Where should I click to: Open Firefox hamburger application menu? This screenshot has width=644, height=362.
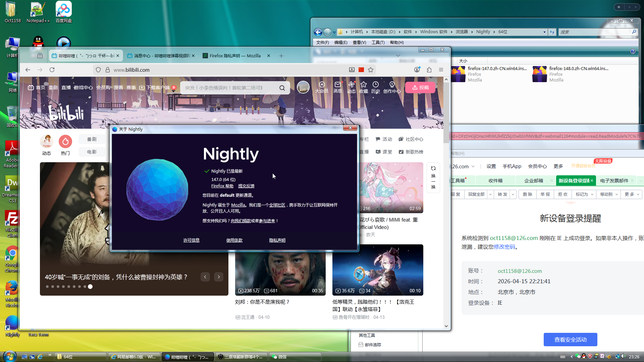(441, 70)
